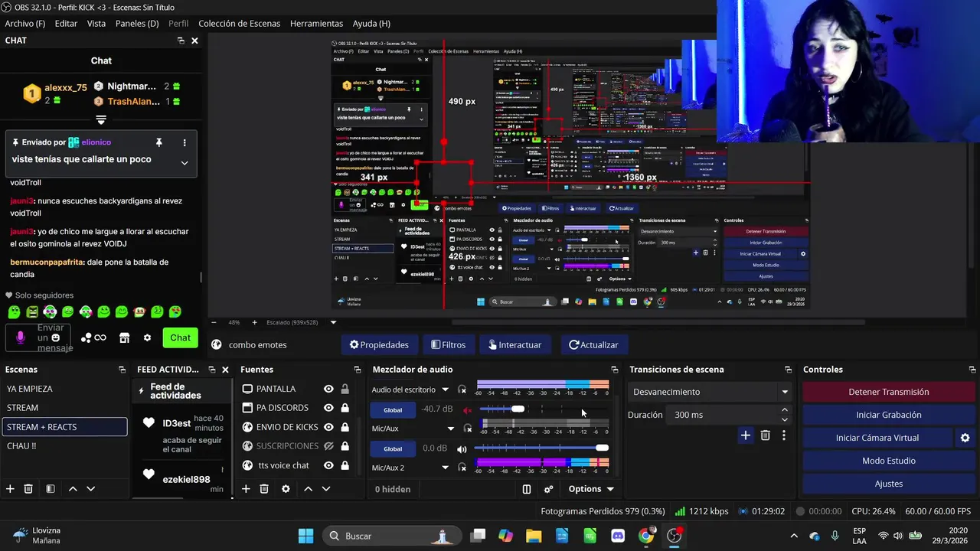This screenshot has width=980, height=551.
Task: Undock the Chat panel using its float icon
Action: pyautogui.click(x=181, y=41)
